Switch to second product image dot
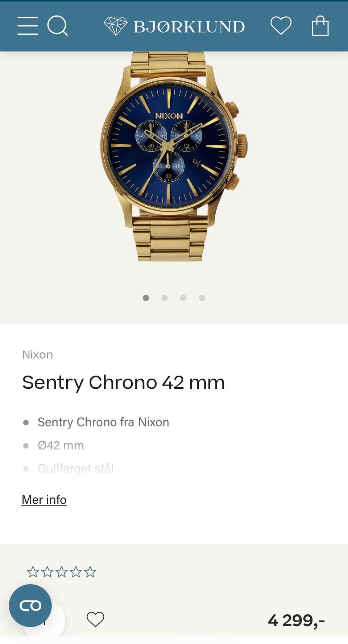348x644 pixels. point(165,298)
